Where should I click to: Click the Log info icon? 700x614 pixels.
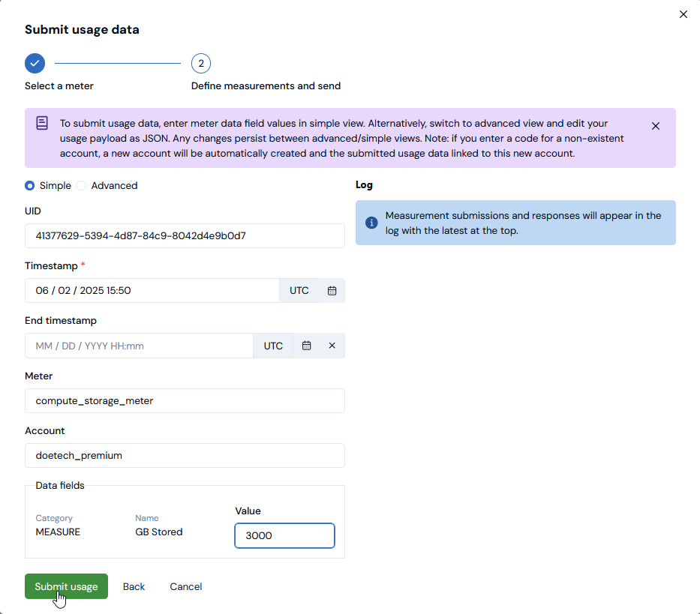pos(371,223)
